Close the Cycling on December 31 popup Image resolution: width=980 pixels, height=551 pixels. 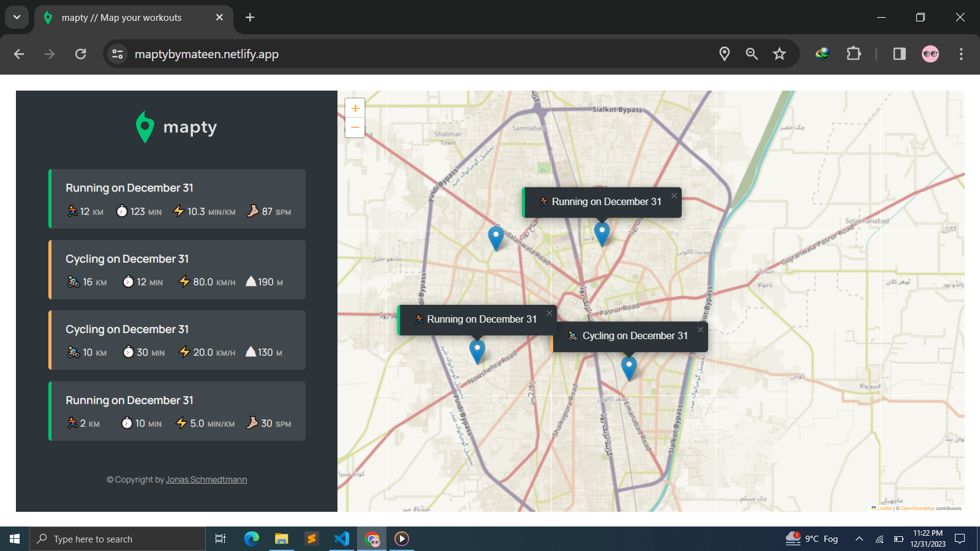(x=700, y=330)
